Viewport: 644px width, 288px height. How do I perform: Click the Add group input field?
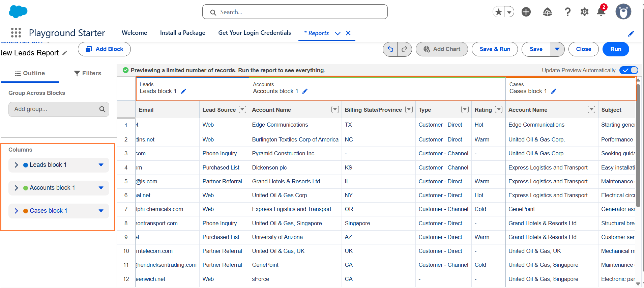tap(59, 109)
